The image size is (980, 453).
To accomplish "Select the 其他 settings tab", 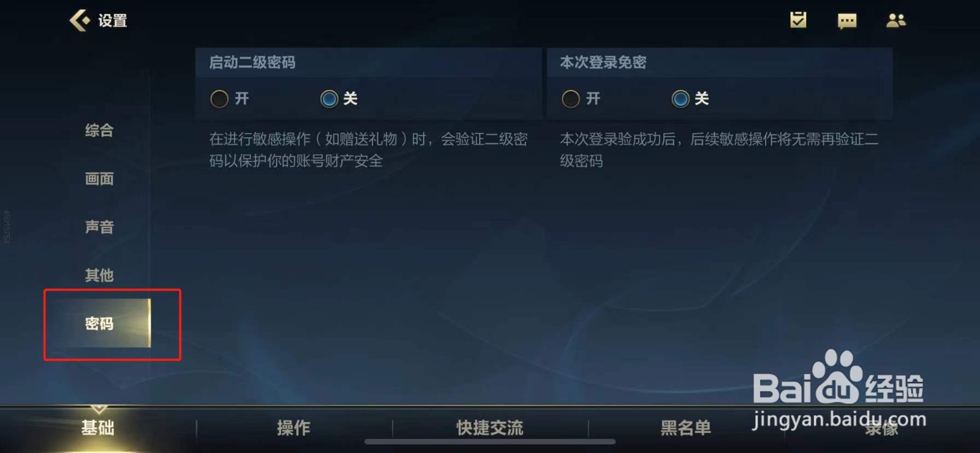I will pos(99,275).
